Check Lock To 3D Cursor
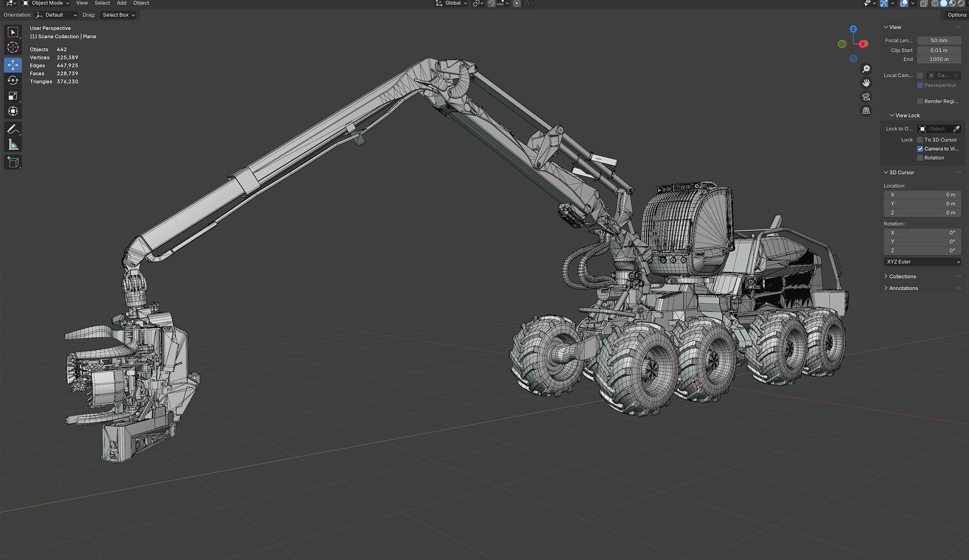Screen dimensions: 969x560 click(920, 140)
